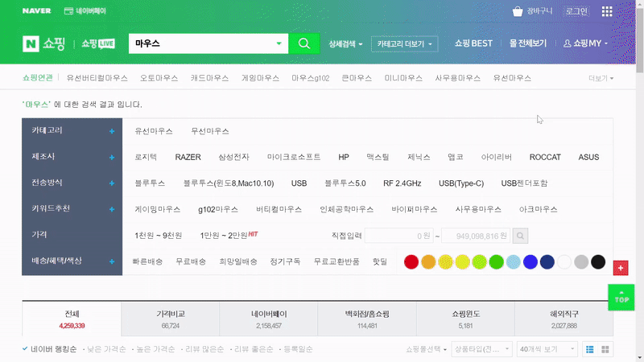Open the 카테고리 더보기 dropdown
644x362 pixels.
click(406, 43)
